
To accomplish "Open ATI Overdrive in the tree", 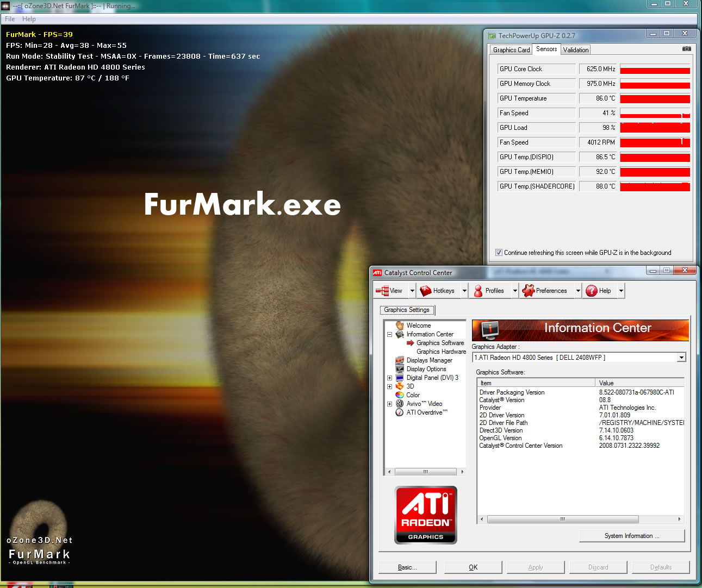I will click(x=426, y=412).
